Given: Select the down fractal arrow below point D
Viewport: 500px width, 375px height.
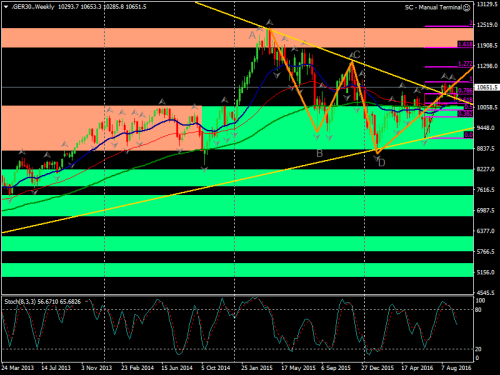Looking at the screenshot, I should click(x=376, y=158).
